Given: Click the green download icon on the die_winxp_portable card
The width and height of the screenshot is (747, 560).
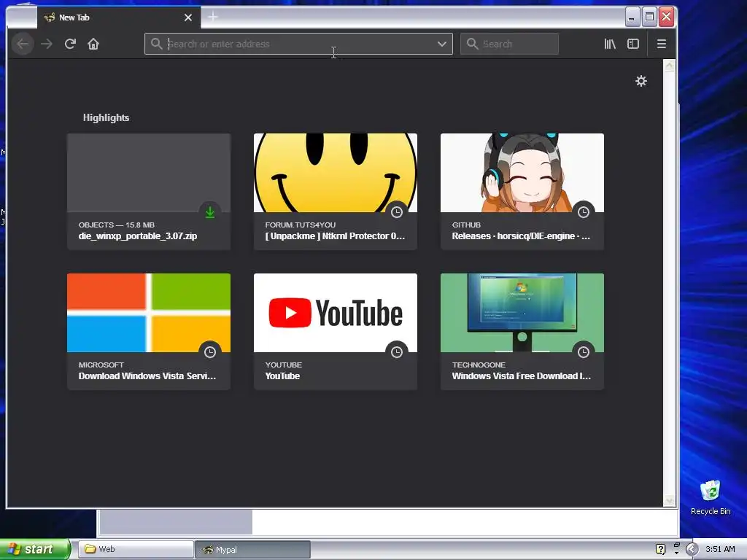Looking at the screenshot, I should point(210,212).
